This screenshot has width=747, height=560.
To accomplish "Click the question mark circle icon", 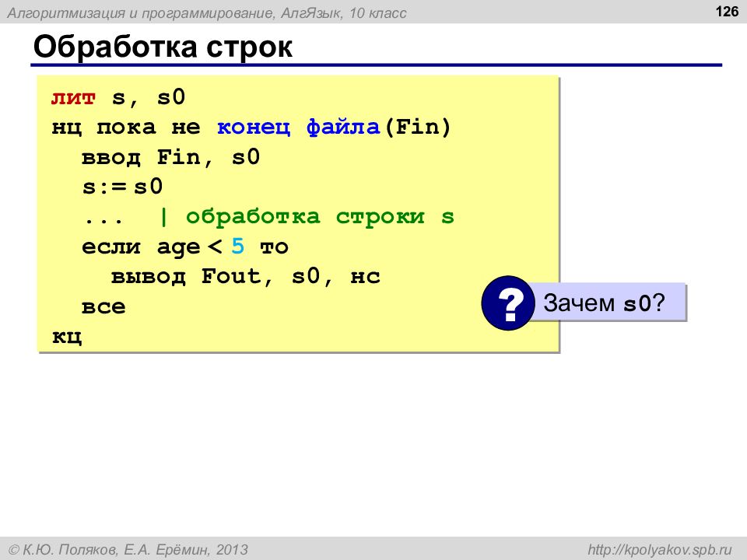I will coord(508,303).
